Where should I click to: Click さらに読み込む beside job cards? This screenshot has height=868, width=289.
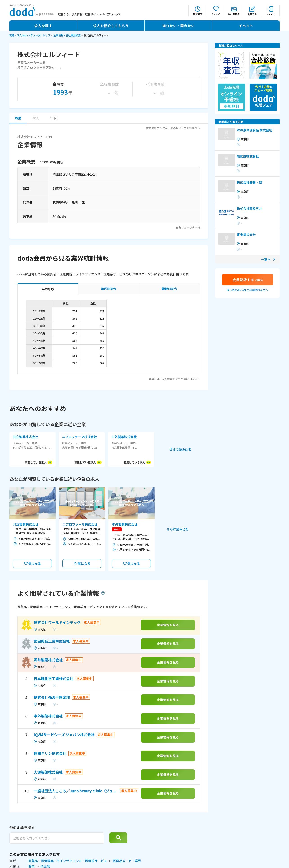[x=178, y=529]
